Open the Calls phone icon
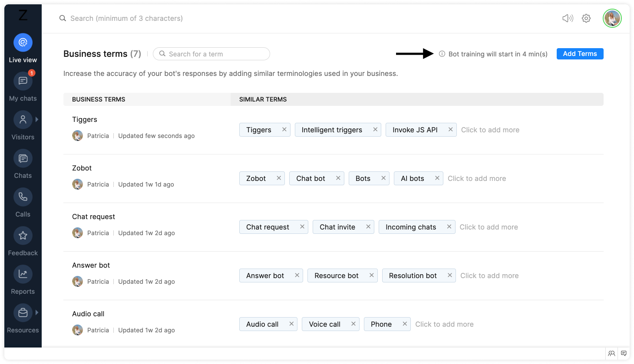634x364 pixels. coord(23,197)
